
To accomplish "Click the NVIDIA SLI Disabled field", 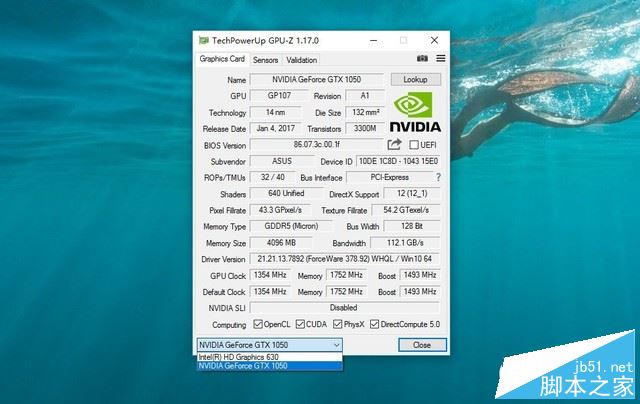I will [344, 308].
